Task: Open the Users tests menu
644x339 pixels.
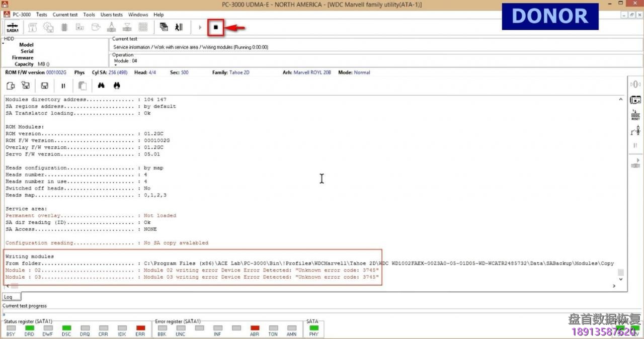Action: [111, 15]
